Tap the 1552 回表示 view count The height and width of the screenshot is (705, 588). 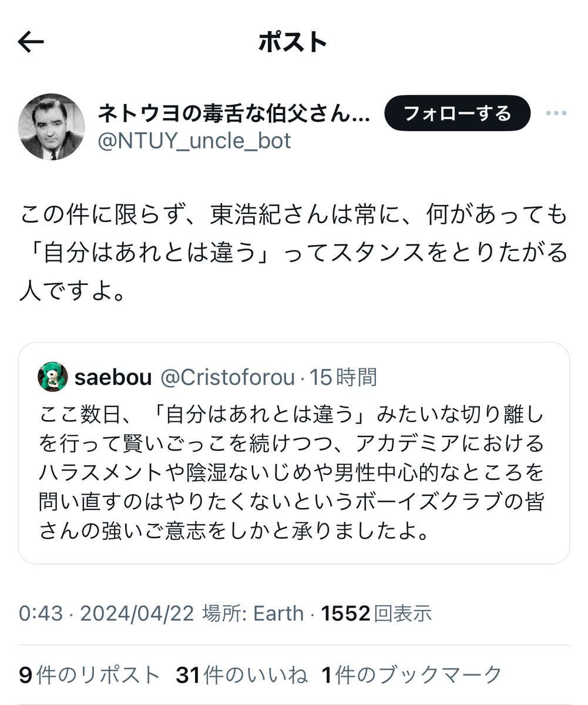(376, 614)
